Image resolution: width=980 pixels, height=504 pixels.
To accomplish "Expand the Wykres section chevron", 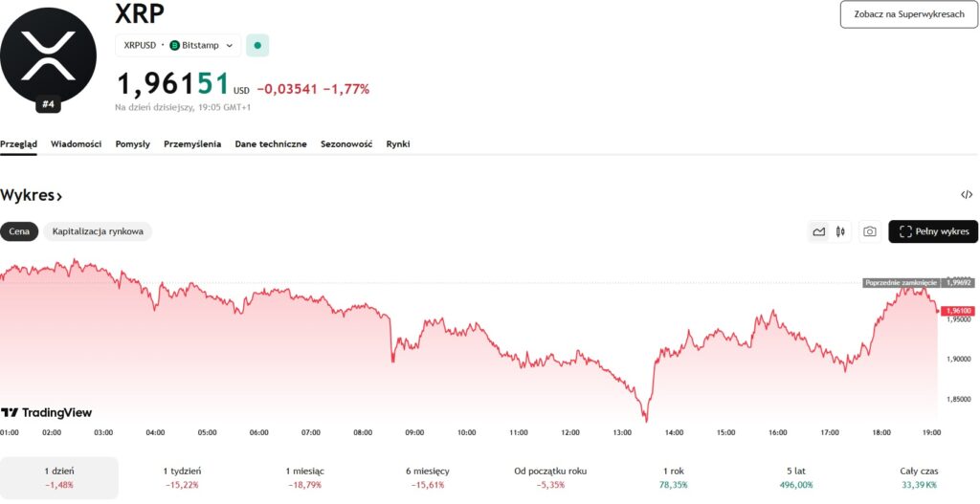I will point(59,196).
